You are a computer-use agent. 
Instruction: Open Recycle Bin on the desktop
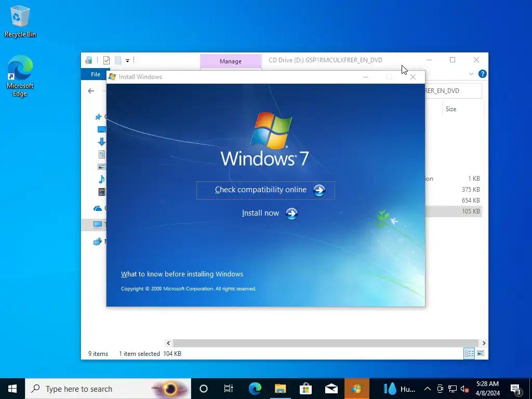20,22
